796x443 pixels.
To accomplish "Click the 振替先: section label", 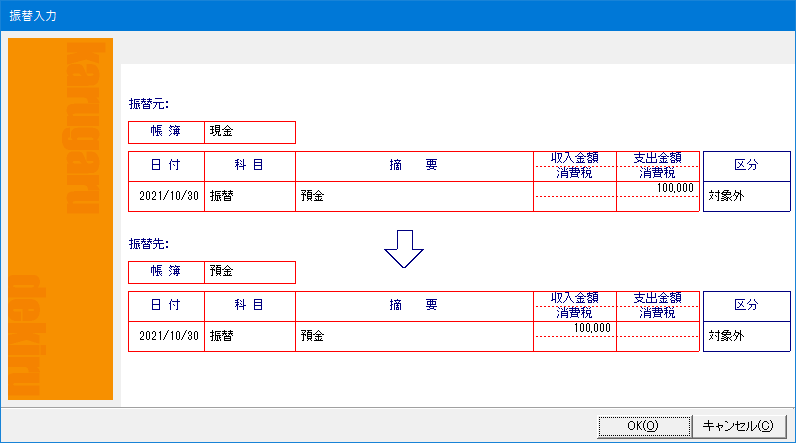I will tap(149, 244).
